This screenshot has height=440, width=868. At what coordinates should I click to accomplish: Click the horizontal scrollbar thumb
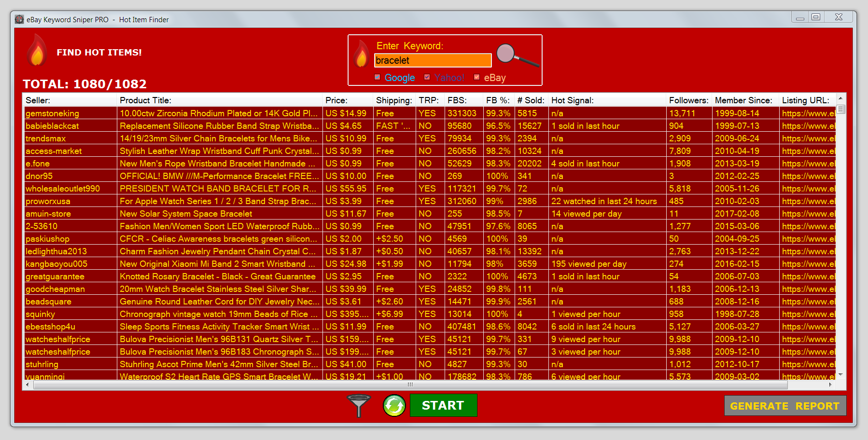coord(410,385)
